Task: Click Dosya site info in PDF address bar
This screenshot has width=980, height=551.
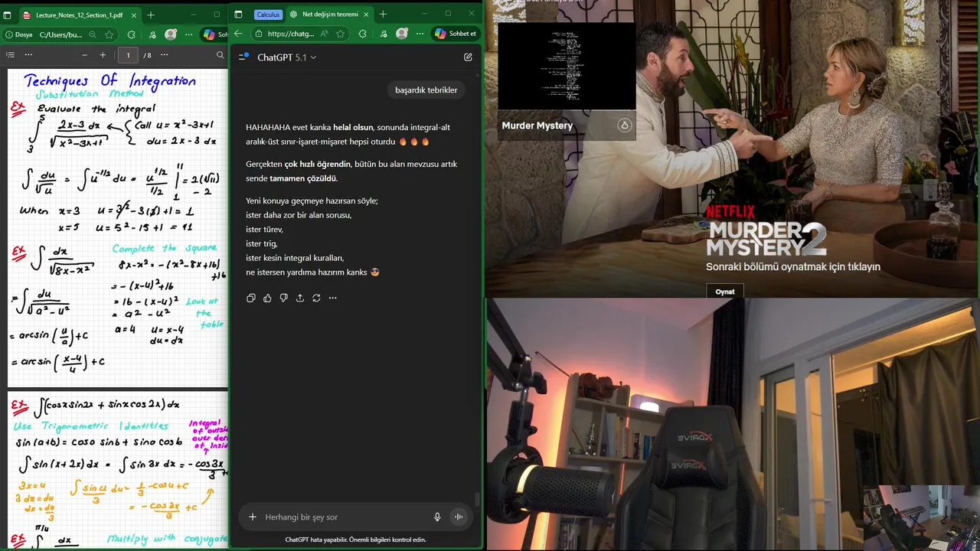Action: (x=19, y=34)
